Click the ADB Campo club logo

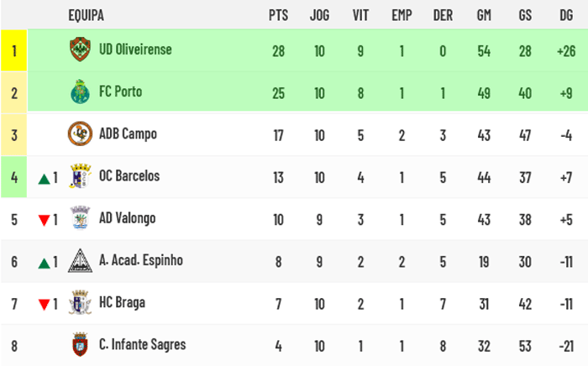point(81,133)
